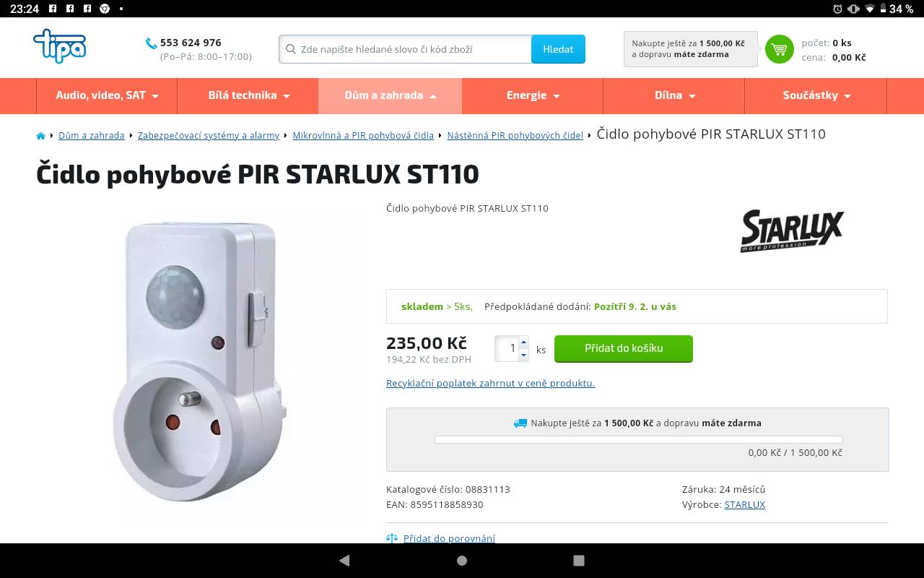Open the Recyklační poplatek link

[x=490, y=383]
